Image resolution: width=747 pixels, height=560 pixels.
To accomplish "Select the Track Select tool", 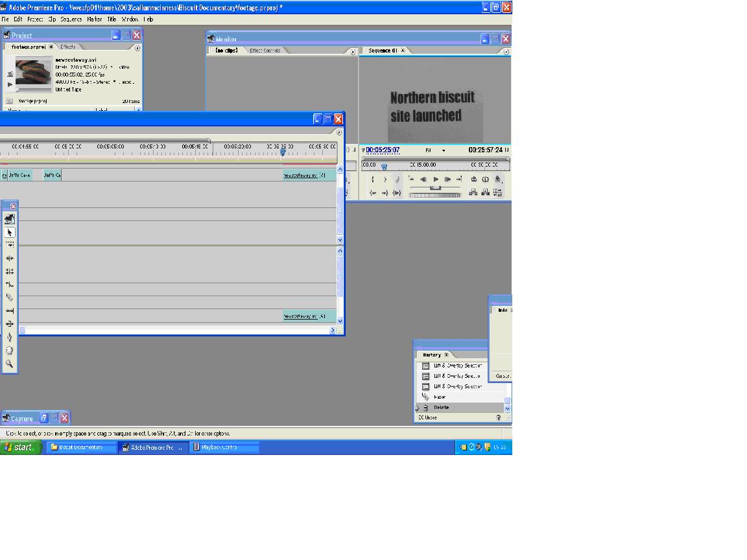I will pyautogui.click(x=10, y=245).
